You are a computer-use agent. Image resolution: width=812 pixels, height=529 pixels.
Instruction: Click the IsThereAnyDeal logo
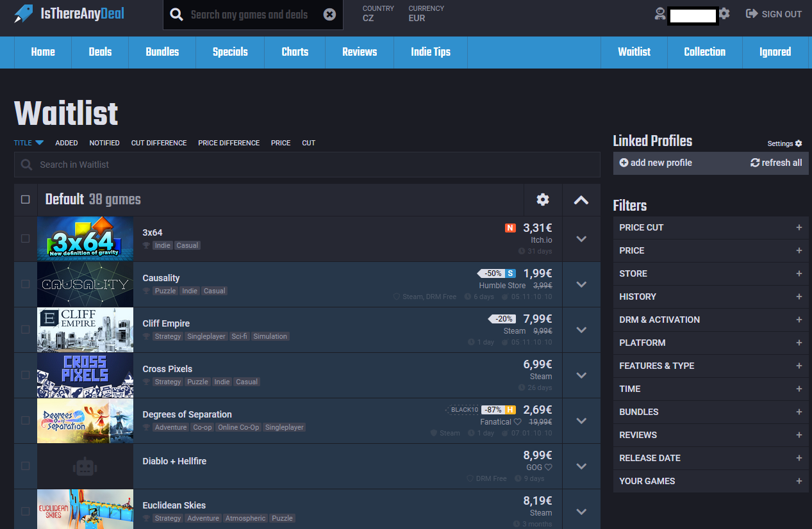coord(69,14)
